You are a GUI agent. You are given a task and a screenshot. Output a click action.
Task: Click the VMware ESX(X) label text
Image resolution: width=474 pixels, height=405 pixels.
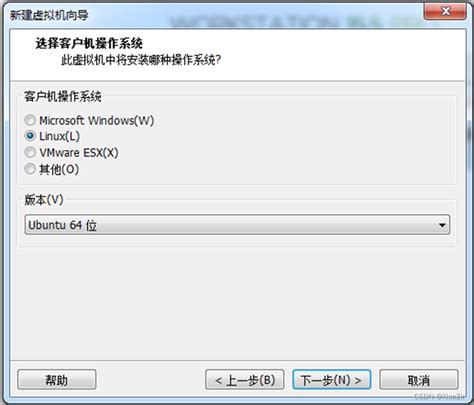79,152
